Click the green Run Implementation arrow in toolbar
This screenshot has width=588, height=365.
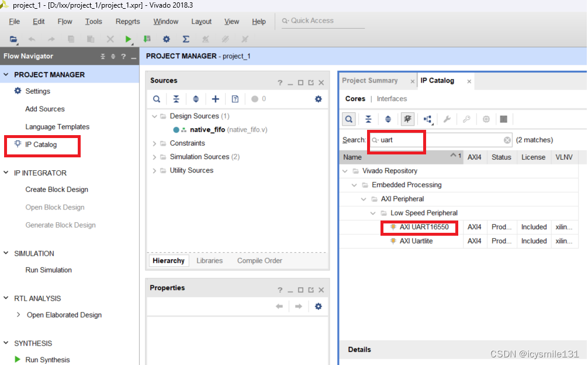[x=128, y=39]
